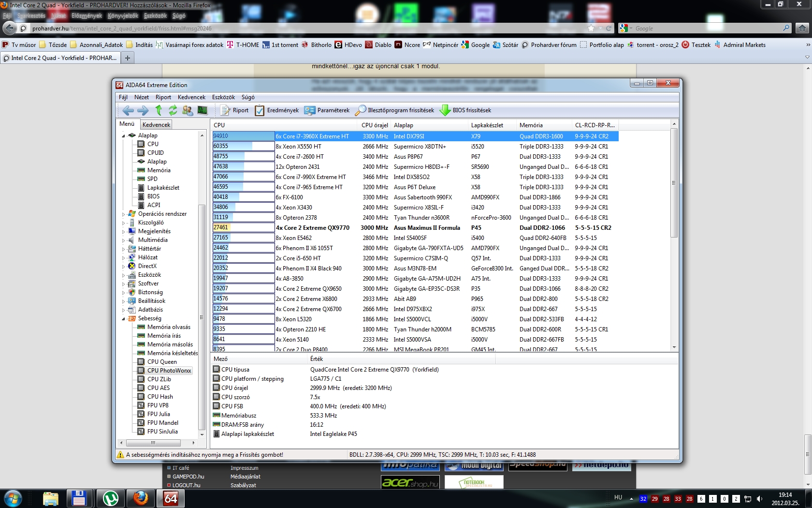Expand the Multimédia tree node
Image resolution: width=812 pixels, height=508 pixels.
pos(123,240)
